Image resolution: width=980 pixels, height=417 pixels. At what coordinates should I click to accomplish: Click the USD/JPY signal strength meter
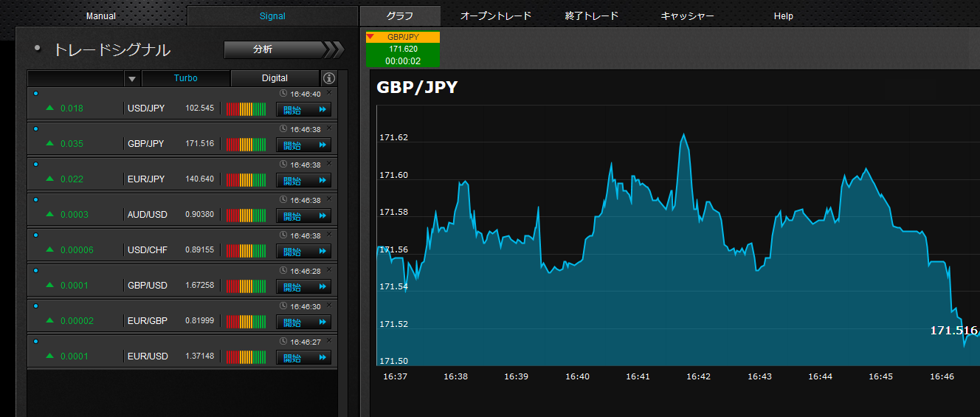(246, 109)
